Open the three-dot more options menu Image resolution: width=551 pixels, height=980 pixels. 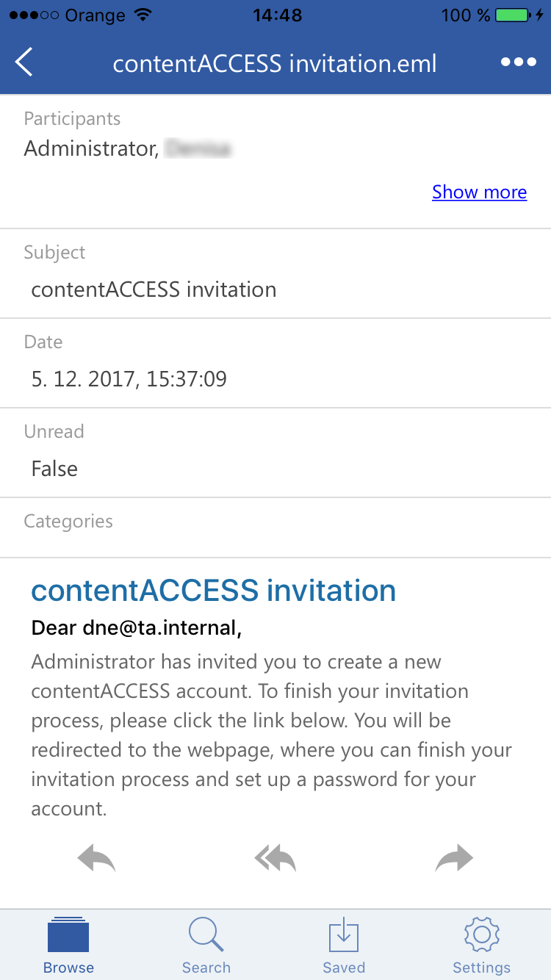point(519,62)
